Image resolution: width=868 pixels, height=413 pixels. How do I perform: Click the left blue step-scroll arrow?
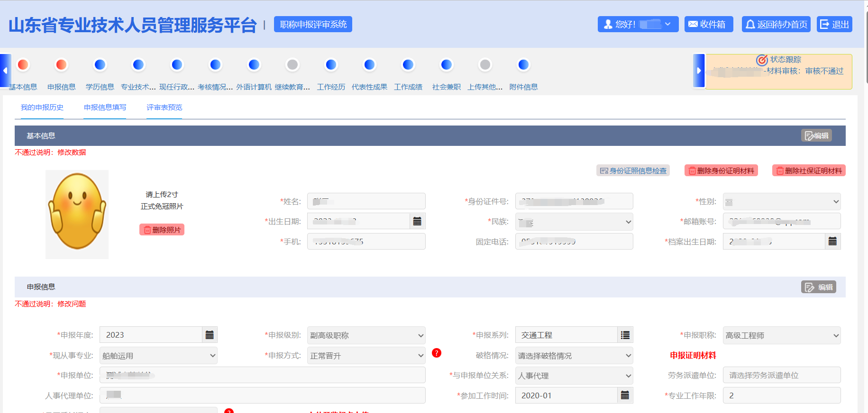pyautogui.click(x=5, y=71)
